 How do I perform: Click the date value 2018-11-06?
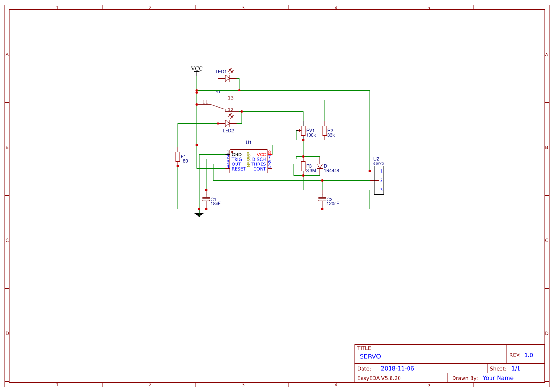(x=397, y=368)
